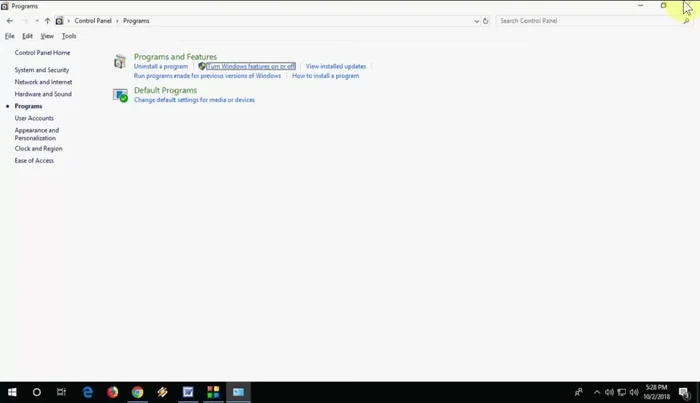Open Network and Internet category
The image size is (700, 403).
click(43, 82)
